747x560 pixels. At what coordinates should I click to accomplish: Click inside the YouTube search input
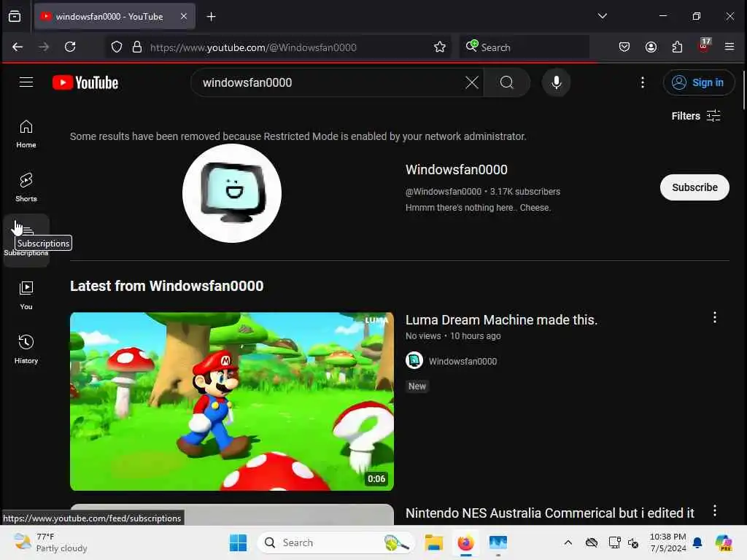[x=329, y=82]
